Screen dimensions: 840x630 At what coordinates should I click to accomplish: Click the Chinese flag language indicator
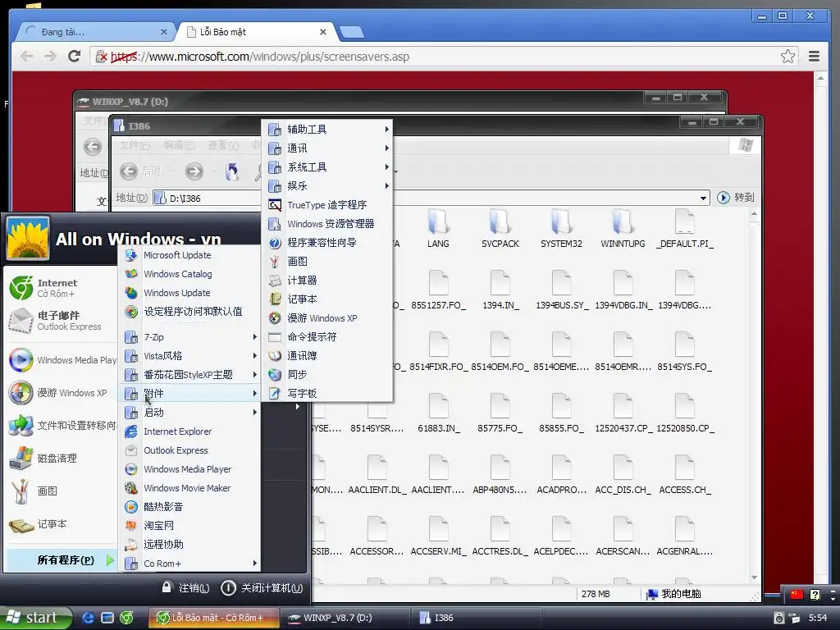797,594
